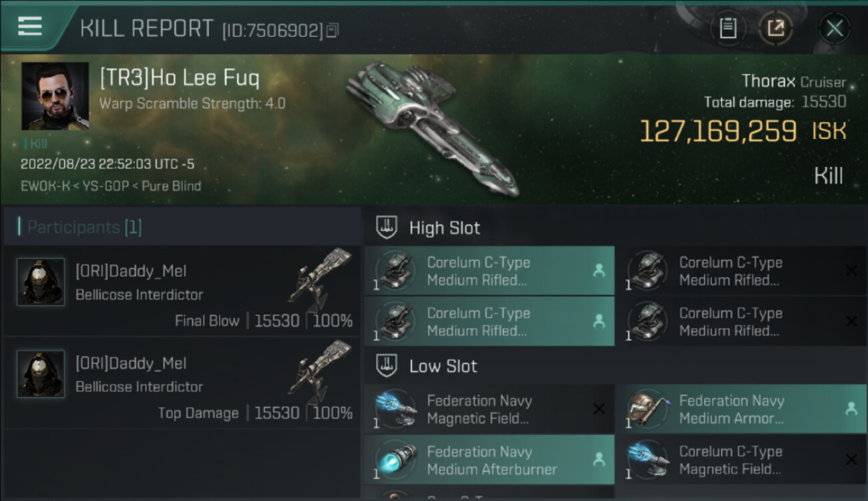This screenshot has width=868, height=501.
Task: Select first highlighted Corelum Medium Rifled turret
Action: [x=489, y=271]
